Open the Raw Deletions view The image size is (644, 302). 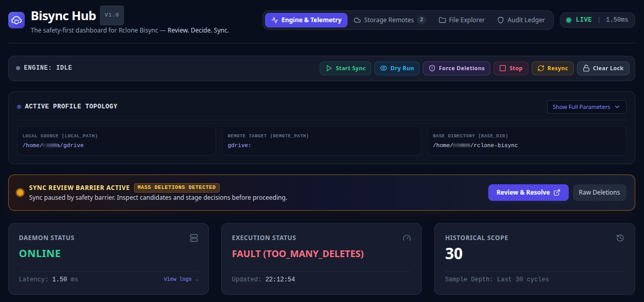point(600,193)
